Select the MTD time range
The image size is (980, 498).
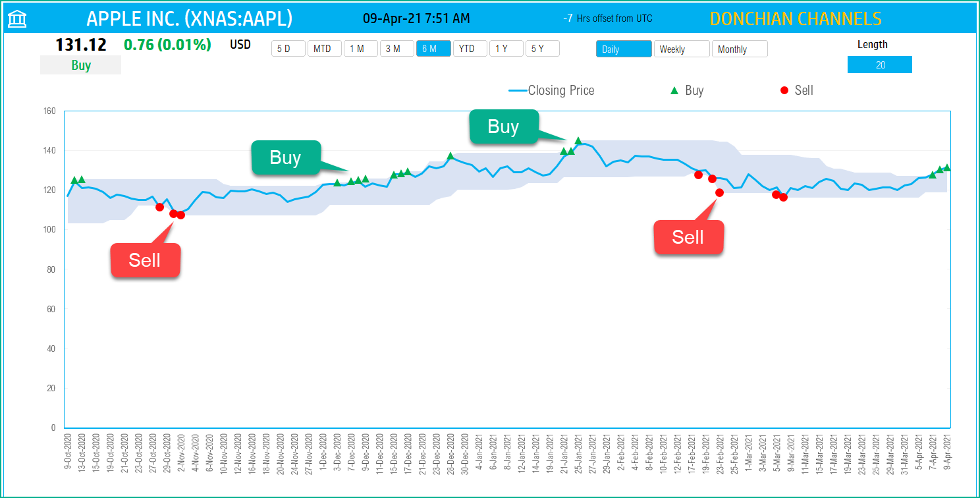coord(324,49)
